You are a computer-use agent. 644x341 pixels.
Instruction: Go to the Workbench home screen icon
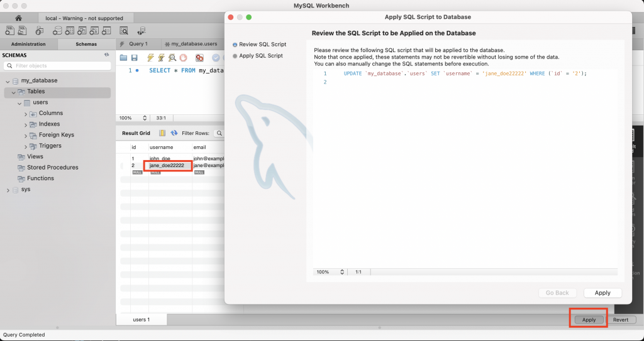click(18, 18)
